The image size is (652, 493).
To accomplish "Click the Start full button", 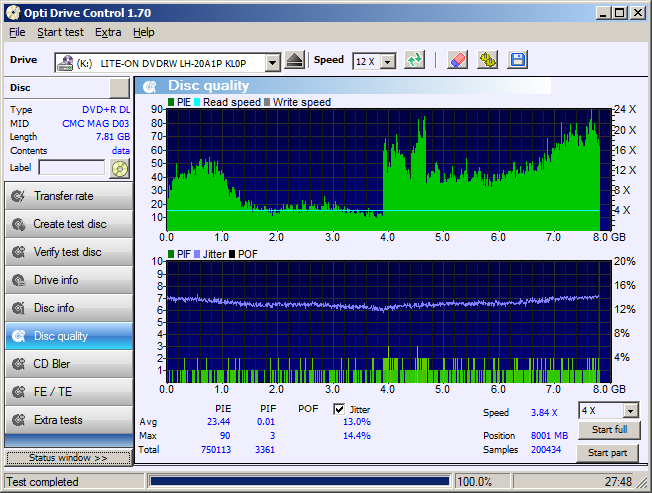I will tap(609, 430).
